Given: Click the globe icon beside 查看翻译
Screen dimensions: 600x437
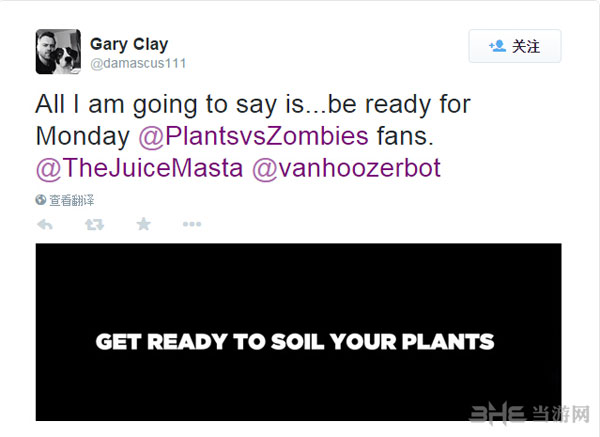Looking at the screenshot, I should coord(41,199).
